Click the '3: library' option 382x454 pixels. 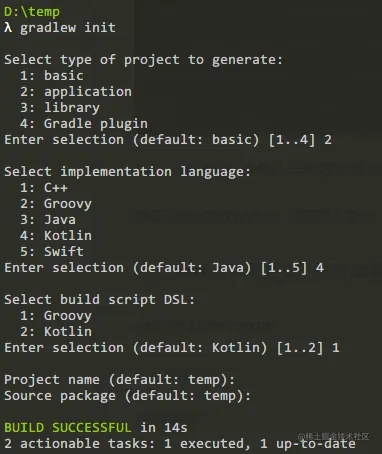[60, 108]
